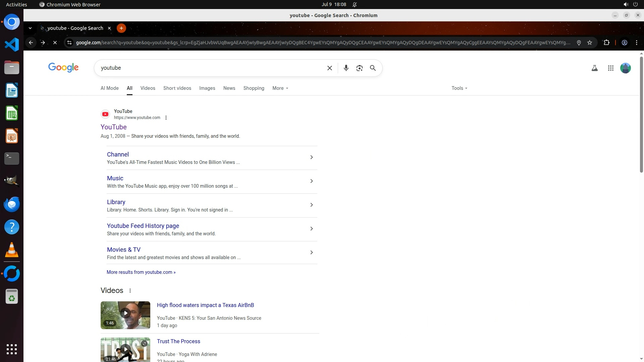The height and width of the screenshot is (362, 644).
Task: Expand the More search filters dropdown
Action: click(280, 88)
